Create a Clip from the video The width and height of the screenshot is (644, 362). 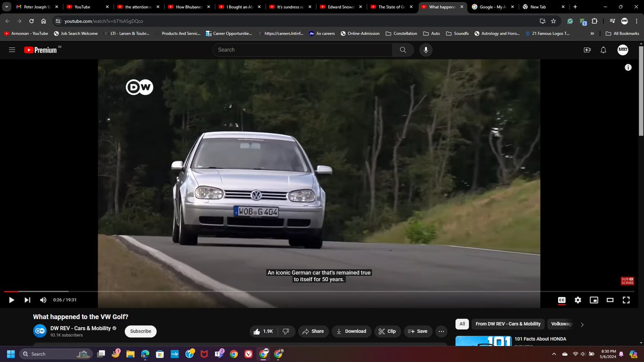coord(387,331)
